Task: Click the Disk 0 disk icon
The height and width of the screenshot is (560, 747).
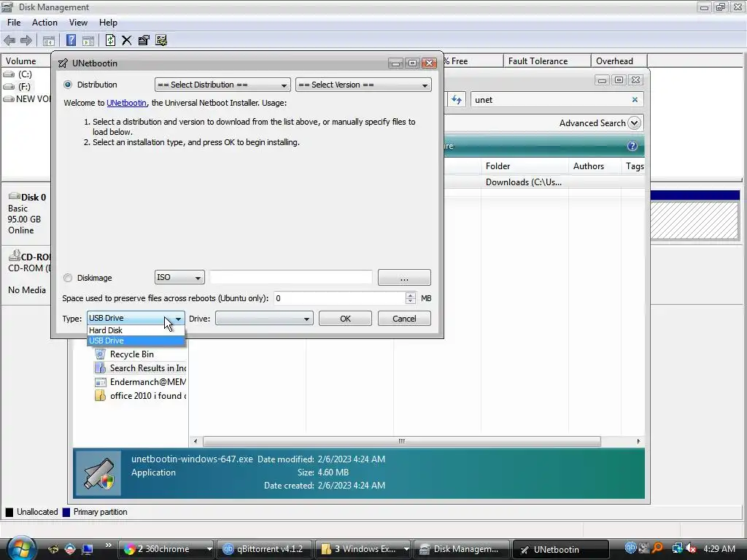Action: (x=15, y=196)
